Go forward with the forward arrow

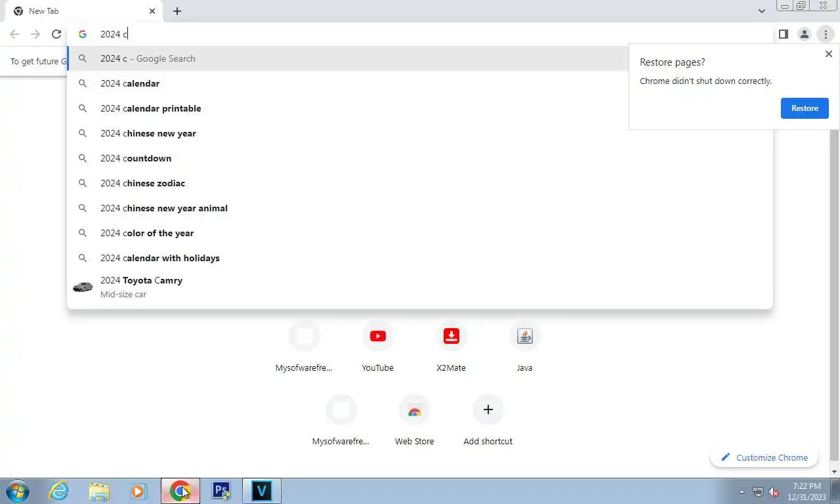tap(35, 34)
